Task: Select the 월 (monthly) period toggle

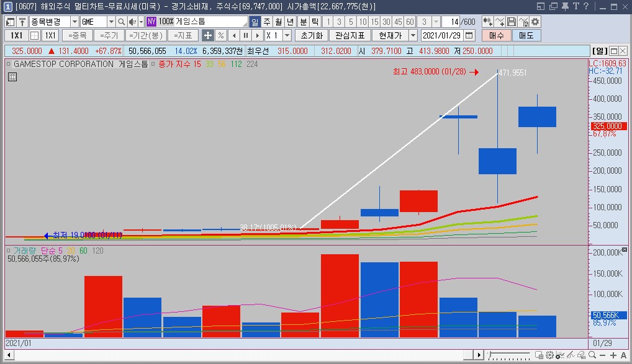Action: (x=279, y=22)
